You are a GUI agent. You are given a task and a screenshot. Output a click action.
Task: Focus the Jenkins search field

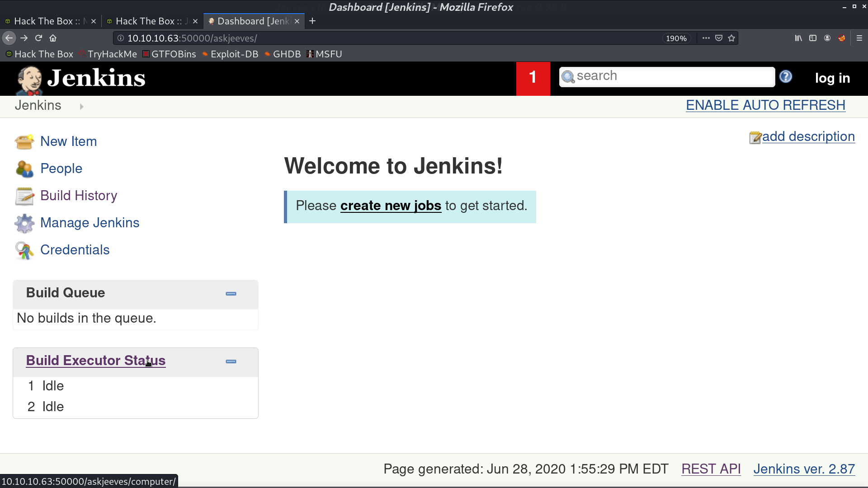coord(667,76)
